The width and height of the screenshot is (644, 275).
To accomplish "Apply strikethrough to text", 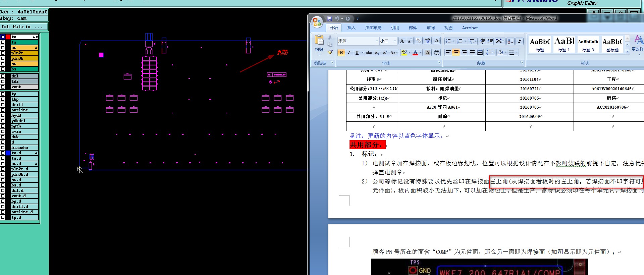I will tap(369, 53).
